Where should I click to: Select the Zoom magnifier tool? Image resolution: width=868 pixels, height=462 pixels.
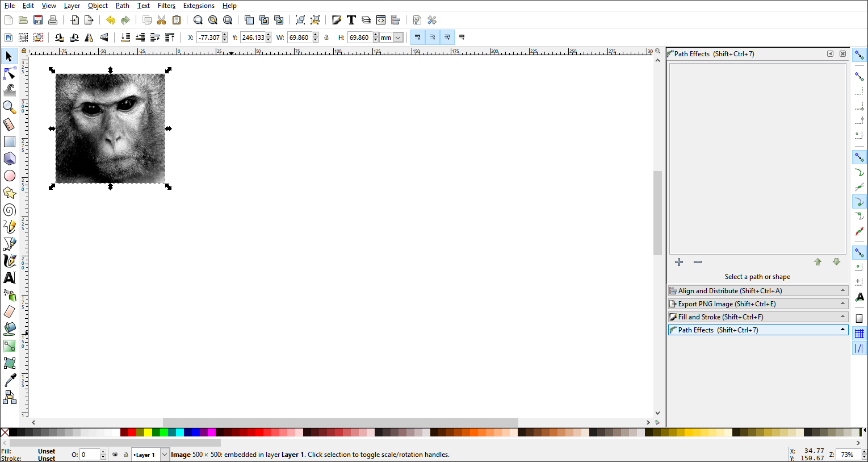(9, 107)
